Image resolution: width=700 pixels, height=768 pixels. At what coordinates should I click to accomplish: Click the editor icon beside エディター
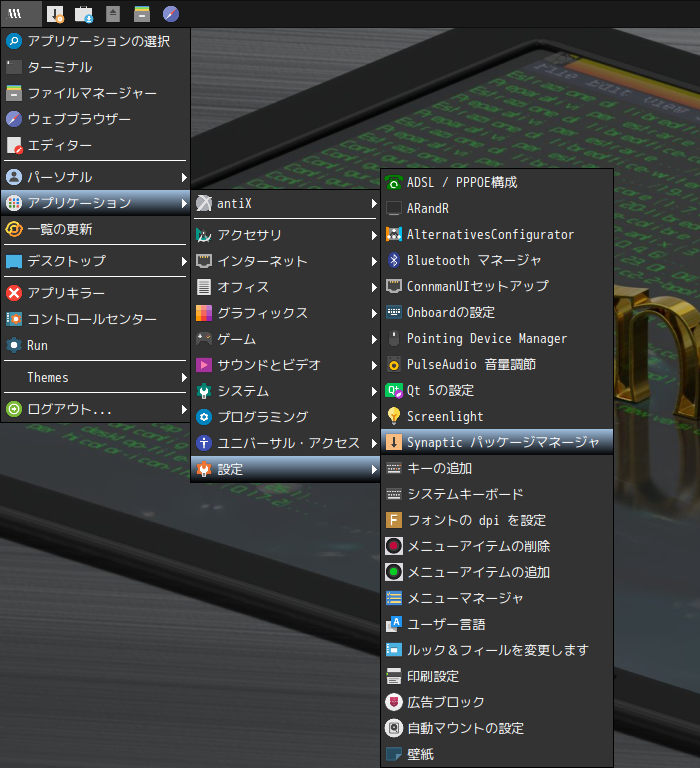point(14,145)
